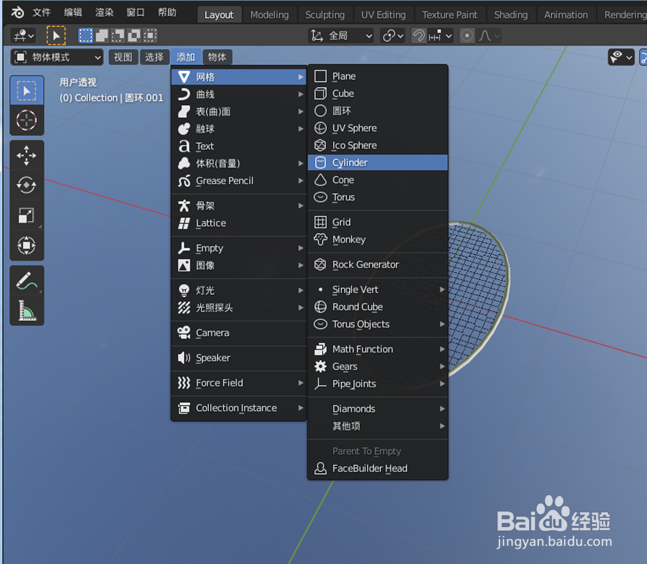Viewport: 647px width, 564px height.
Task: Add a Cylinder mesh
Action: pyautogui.click(x=378, y=163)
